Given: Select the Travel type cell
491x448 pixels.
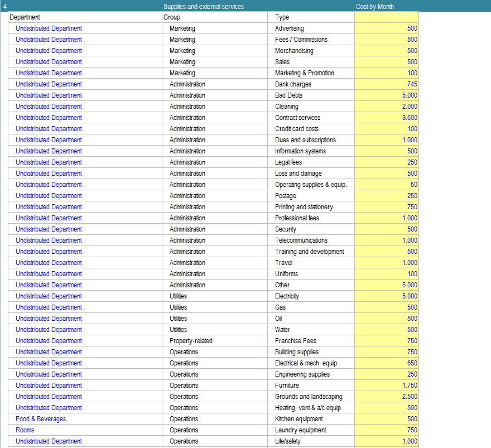Looking at the screenshot, I should pos(311,263).
